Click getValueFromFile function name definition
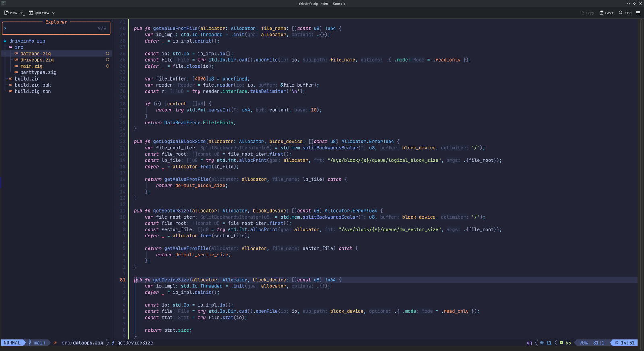 (175, 29)
